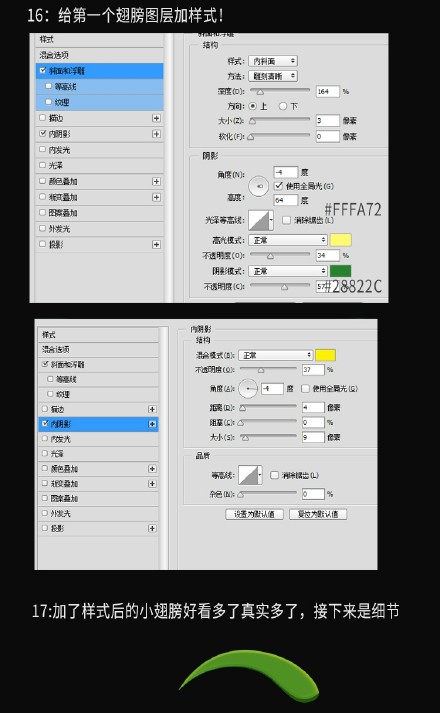The image size is (440, 713).
Task: Click the 高度 altitude field showing 64
Action: [285, 200]
